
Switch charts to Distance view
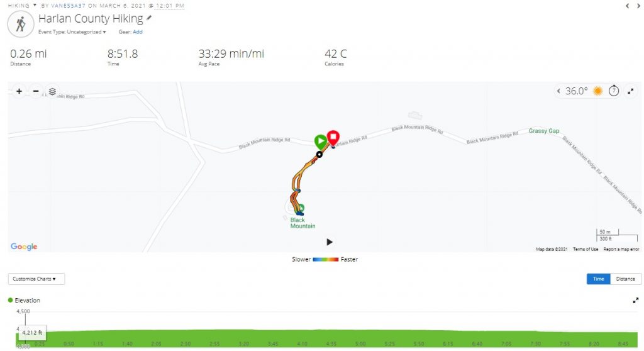pos(626,279)
